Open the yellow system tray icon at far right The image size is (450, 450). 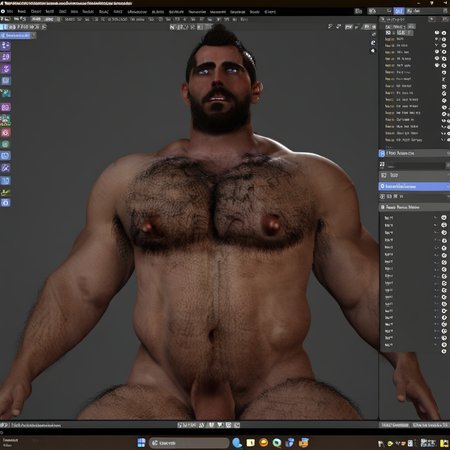(x=444, y=443)
